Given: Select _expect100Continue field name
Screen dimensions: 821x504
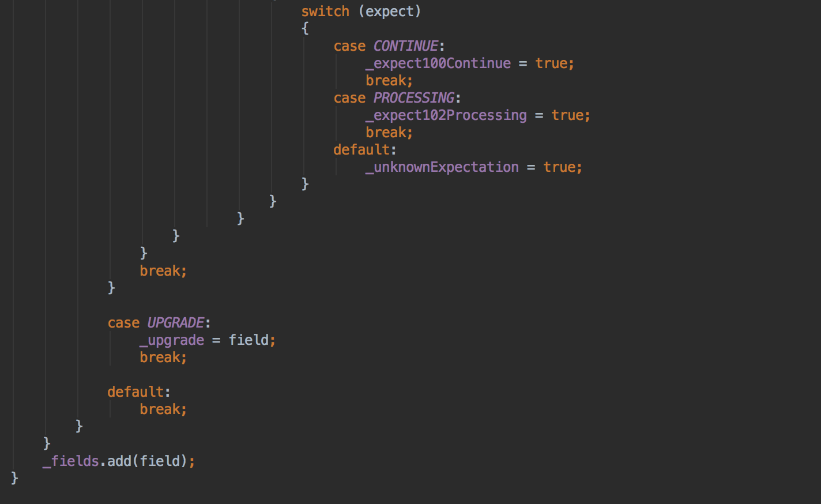Looking at the screenshot, I should (x=438, y=63).
